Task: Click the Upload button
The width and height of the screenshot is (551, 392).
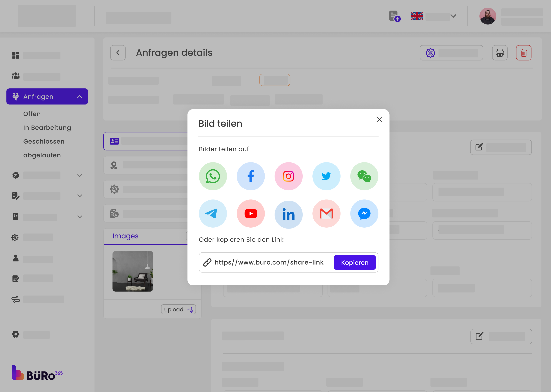Action: click(x=178, y=310)
